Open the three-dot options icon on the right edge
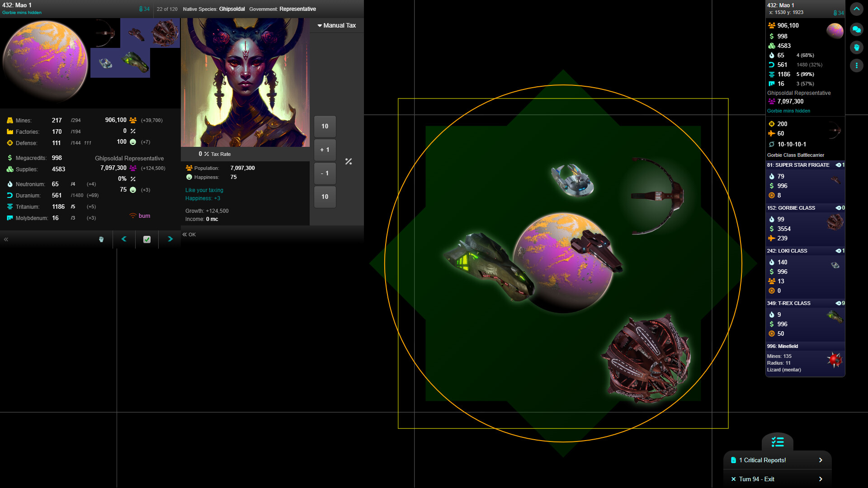The height and width of the screenshot is (488, 868). 857,66
